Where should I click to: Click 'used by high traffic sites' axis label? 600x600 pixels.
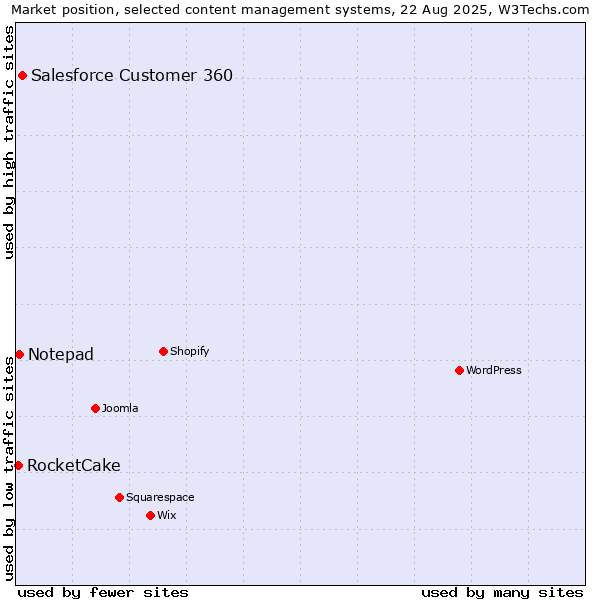click(8, 142)
